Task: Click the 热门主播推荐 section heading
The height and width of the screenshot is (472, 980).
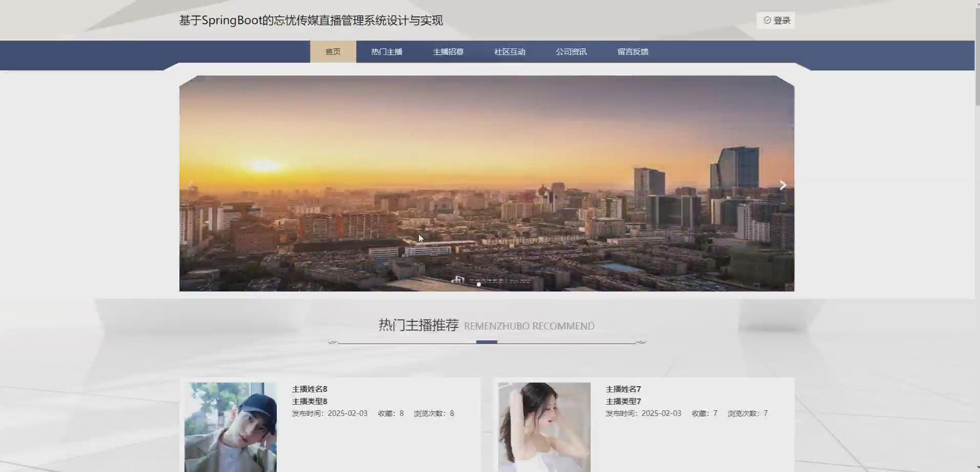Action: [x=419, y=325]
